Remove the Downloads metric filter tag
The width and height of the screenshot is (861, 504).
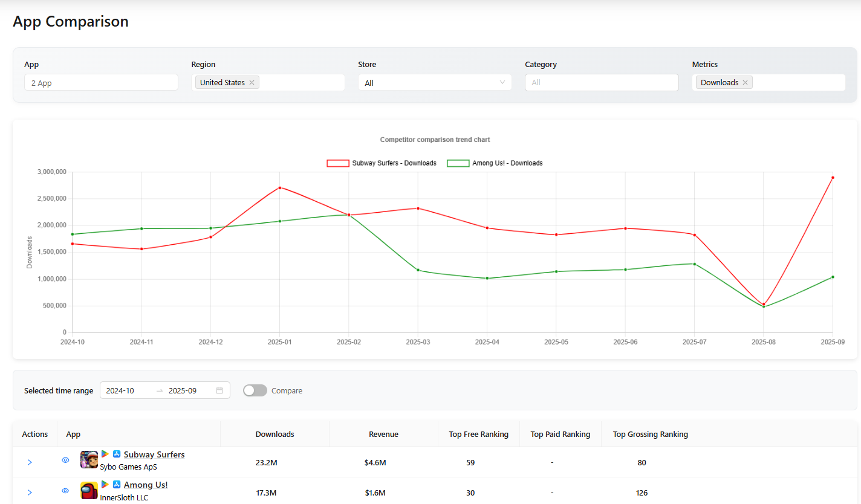[746, 82]
